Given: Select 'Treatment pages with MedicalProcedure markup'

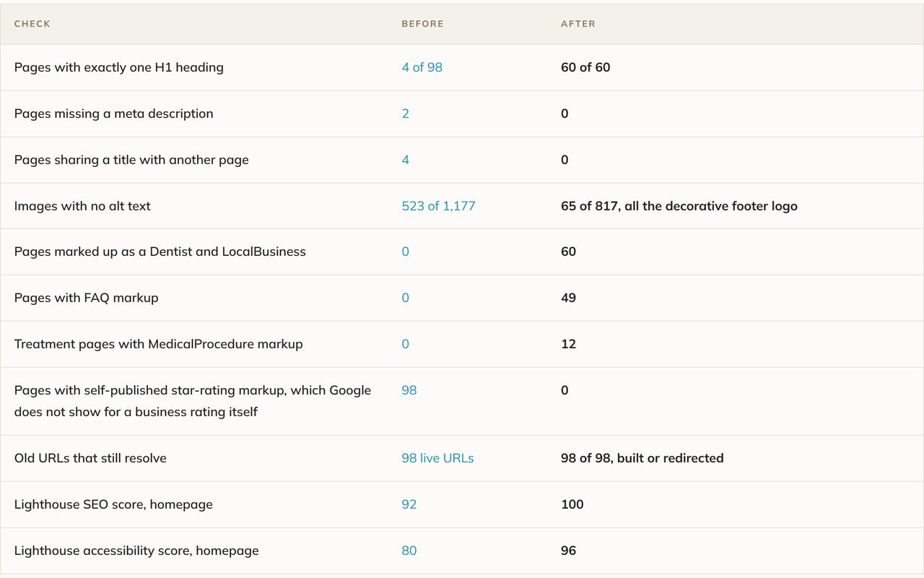Looking at the screenshot, I should click(159, 344).
